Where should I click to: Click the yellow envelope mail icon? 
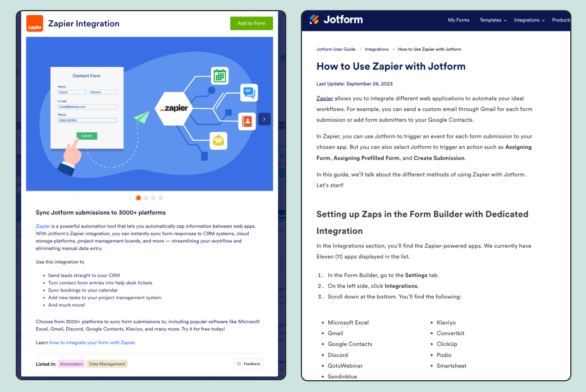point(218,141)
